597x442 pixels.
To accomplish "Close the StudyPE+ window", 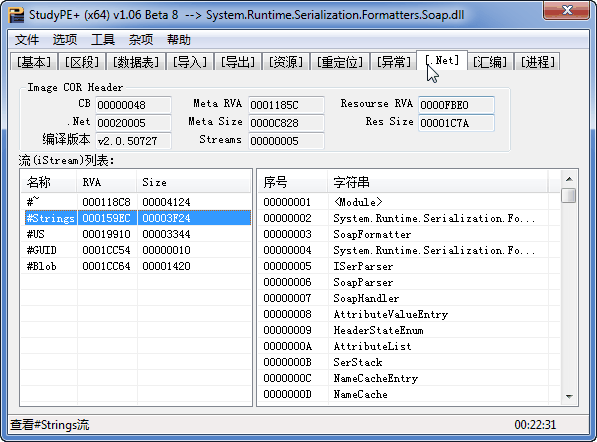I will pyautogui.click(x=567, y=10).
